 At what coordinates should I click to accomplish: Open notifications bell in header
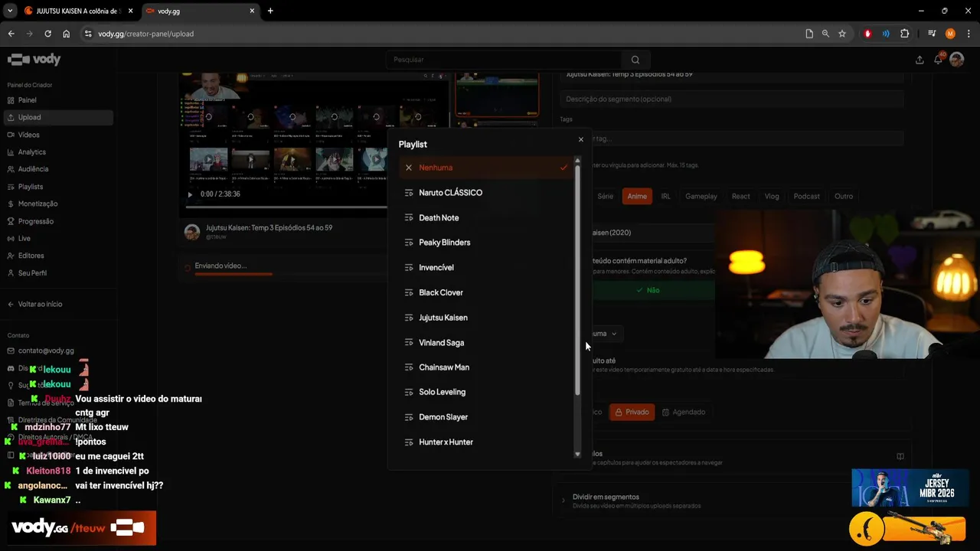[x=938, y=60]
